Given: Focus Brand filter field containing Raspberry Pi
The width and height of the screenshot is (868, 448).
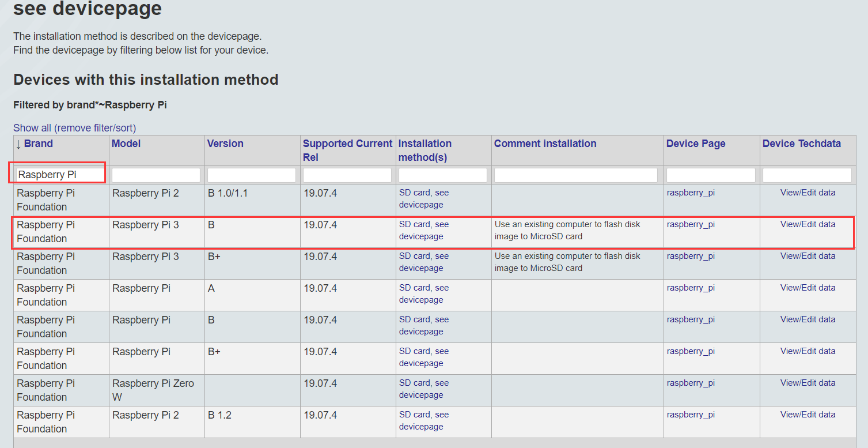Looking at the screenshot, I should tap(60, 175).
